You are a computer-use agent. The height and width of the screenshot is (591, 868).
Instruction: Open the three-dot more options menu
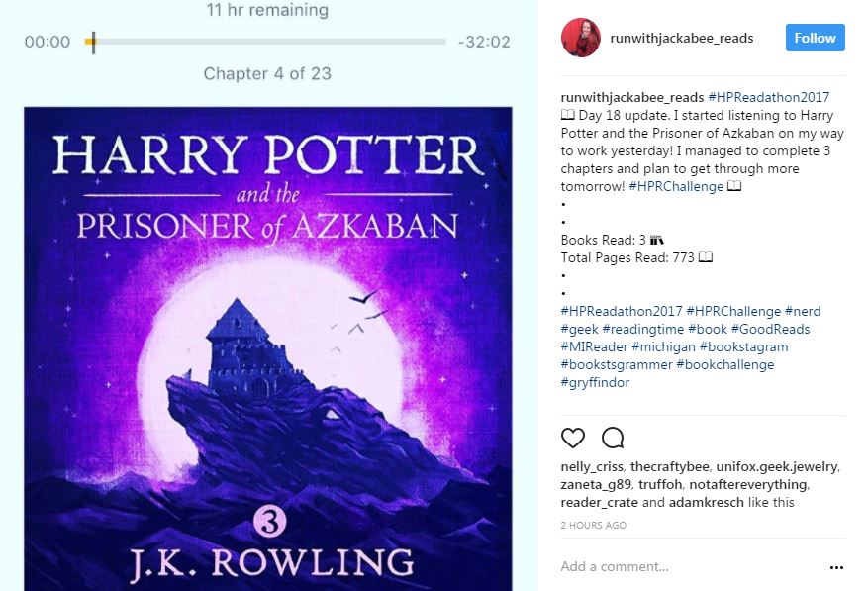836,567
